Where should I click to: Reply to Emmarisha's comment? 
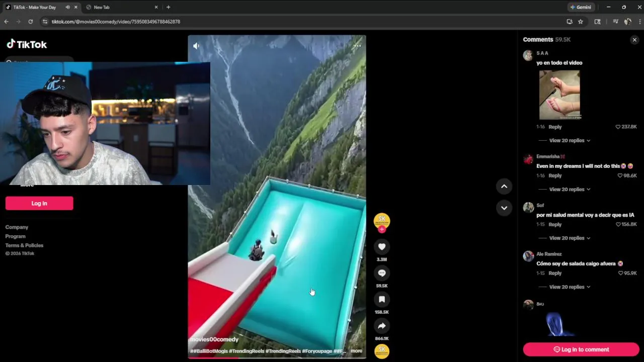(x=555, y=175)
